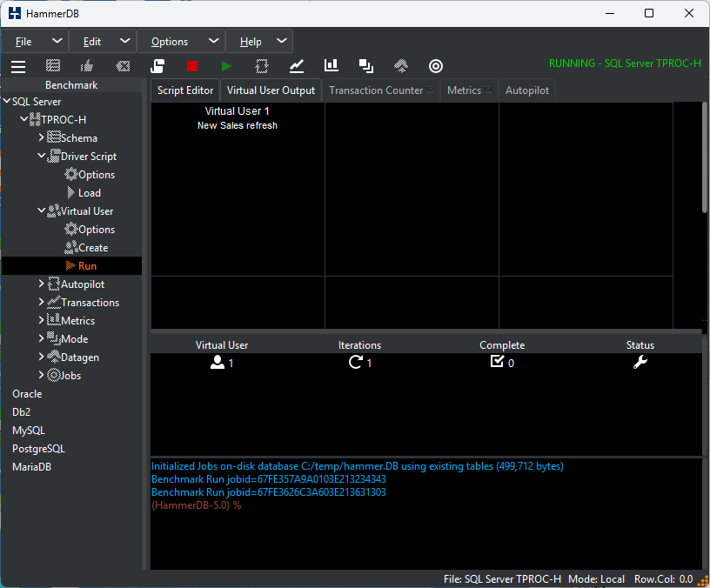
Task: Select the MySQL database entry
Action: click(x=29, y=431)
